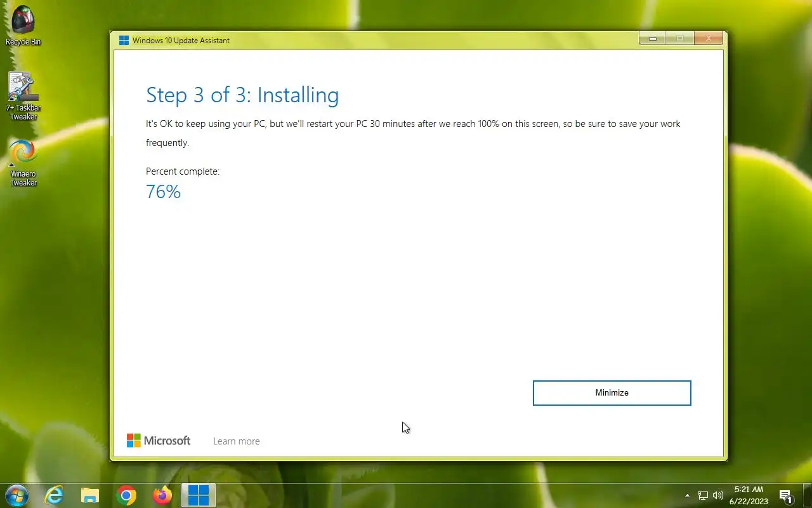Open the Windows 7 Start menu orb
Viewport: 812px width, 508px height.
click(16, 495)
